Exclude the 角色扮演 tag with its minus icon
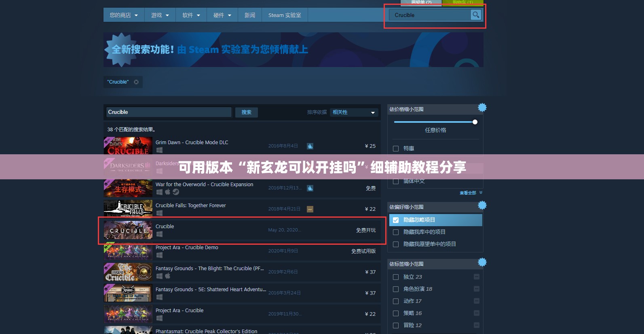This screenshot has width=644, height=334. click(x=477, y=289)
